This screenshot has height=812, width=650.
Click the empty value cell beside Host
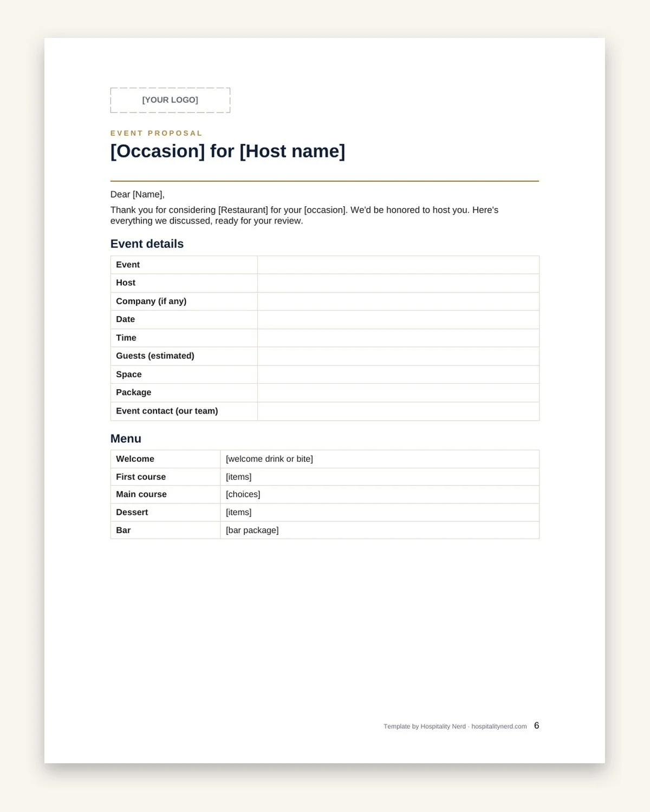[398, 283]
